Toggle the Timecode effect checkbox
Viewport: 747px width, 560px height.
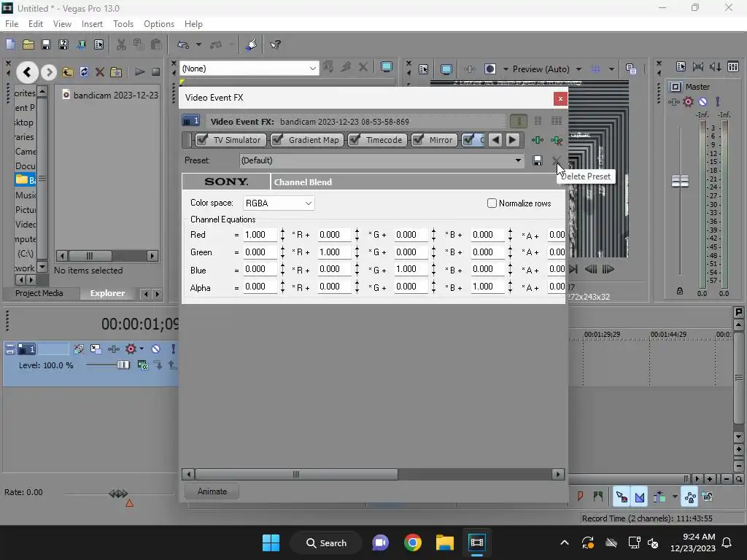point(355,140)
